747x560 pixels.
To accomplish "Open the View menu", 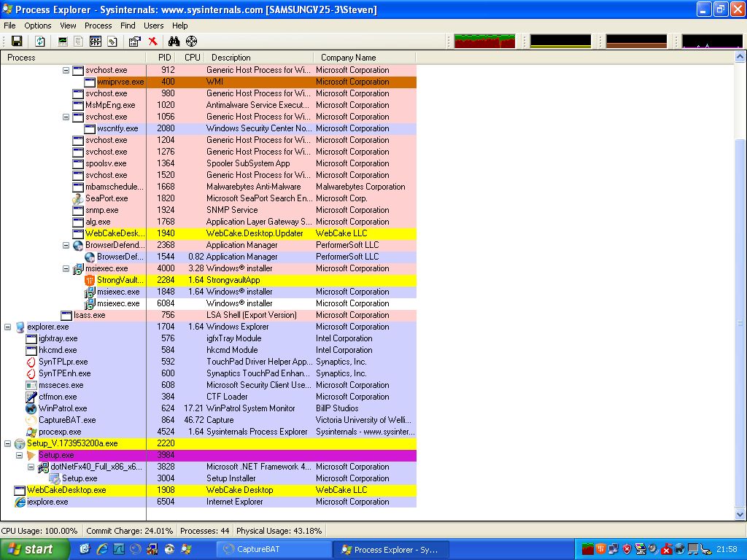I will (68, 26).
